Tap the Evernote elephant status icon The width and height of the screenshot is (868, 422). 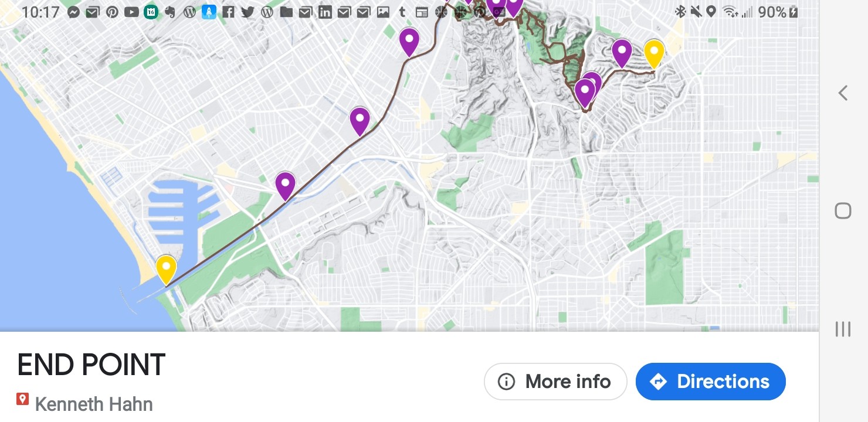click(170, 12)
